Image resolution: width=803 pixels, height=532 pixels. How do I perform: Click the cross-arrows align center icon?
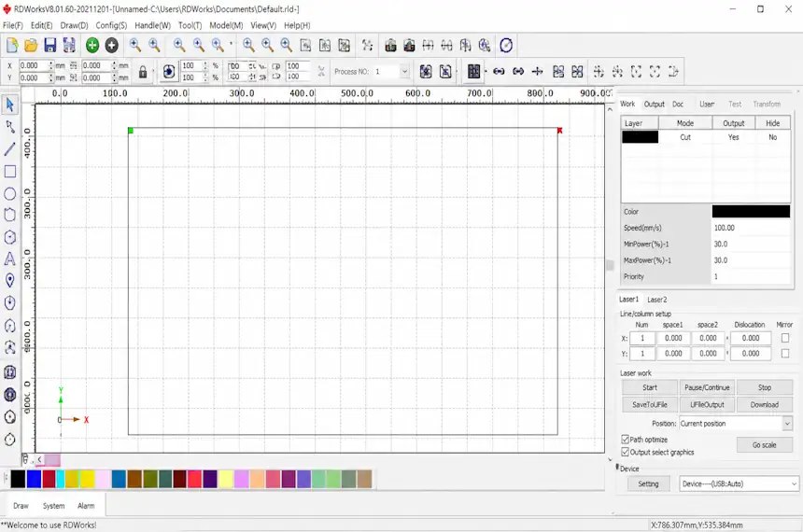pos(537,72)
